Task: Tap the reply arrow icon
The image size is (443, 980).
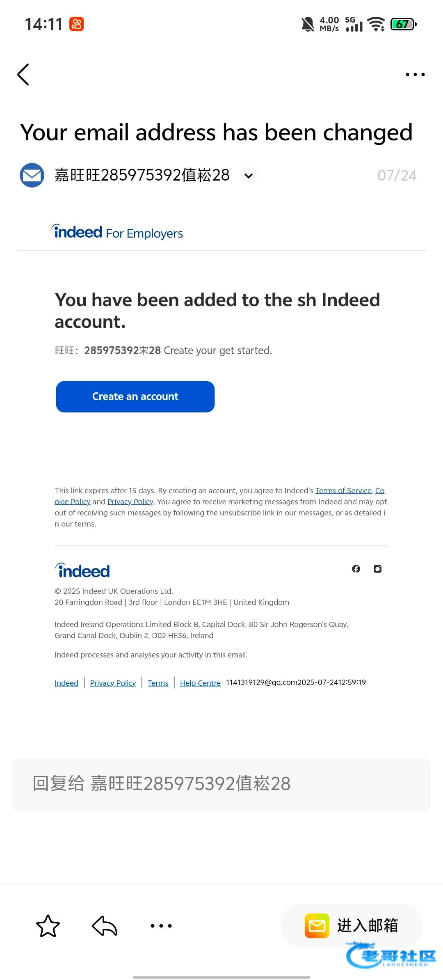Action: 105,926
